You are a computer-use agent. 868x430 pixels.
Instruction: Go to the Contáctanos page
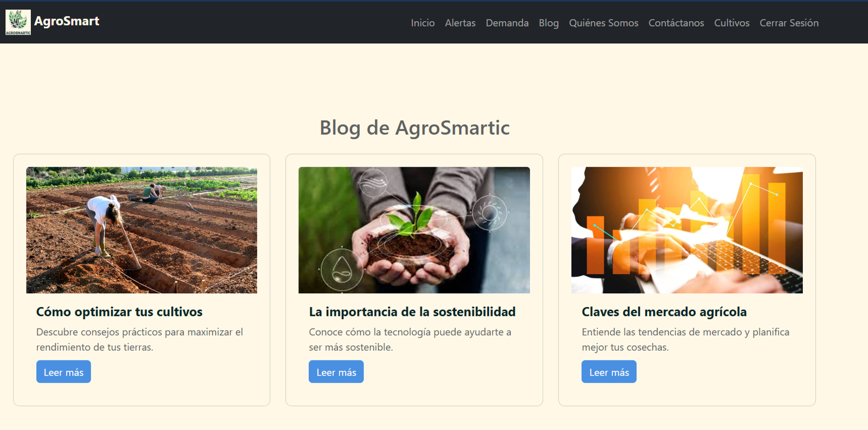point(676,23)
